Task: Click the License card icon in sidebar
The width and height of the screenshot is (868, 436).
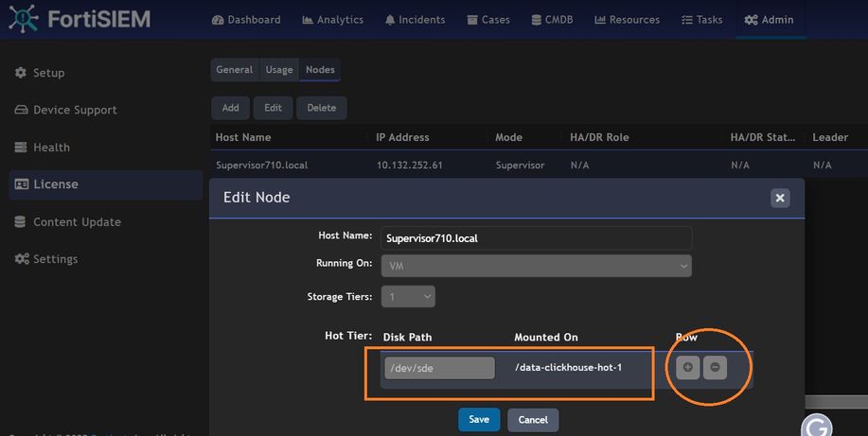Action: (22, 184)
